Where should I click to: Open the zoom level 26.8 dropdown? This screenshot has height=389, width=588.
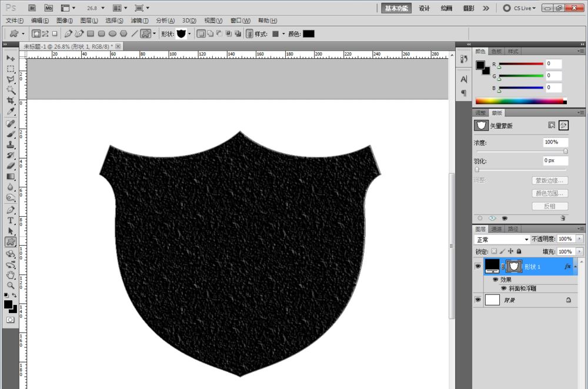tap(103, 8)
